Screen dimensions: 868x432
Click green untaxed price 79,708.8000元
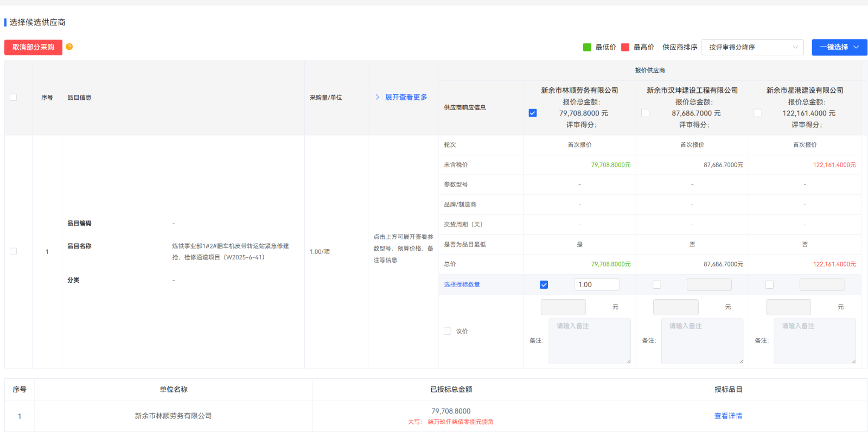tap(611, 164)
